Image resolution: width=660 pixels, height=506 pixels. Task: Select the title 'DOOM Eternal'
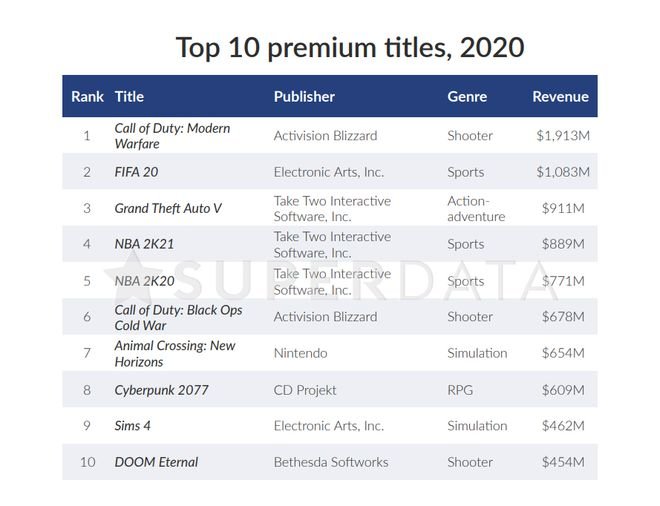tap(156, 462)
